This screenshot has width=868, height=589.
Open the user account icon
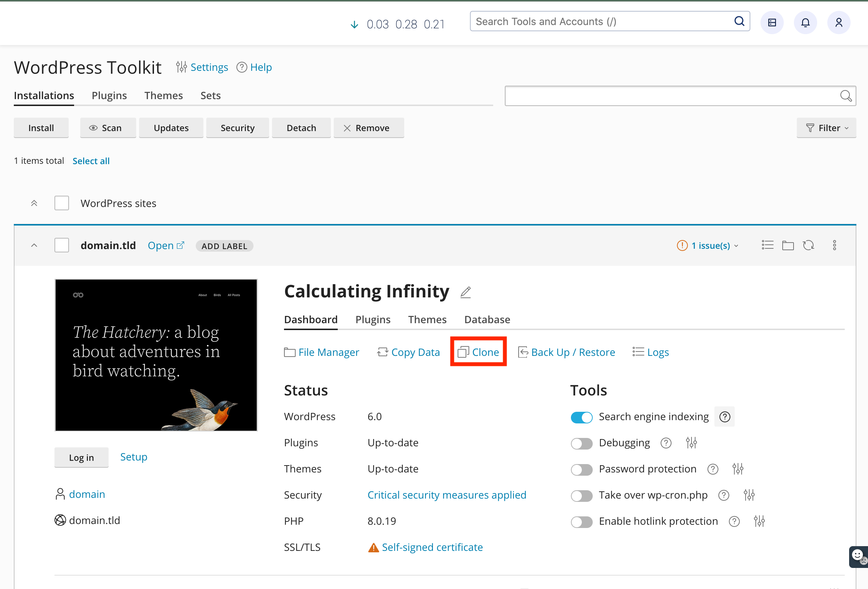point(839,23)
